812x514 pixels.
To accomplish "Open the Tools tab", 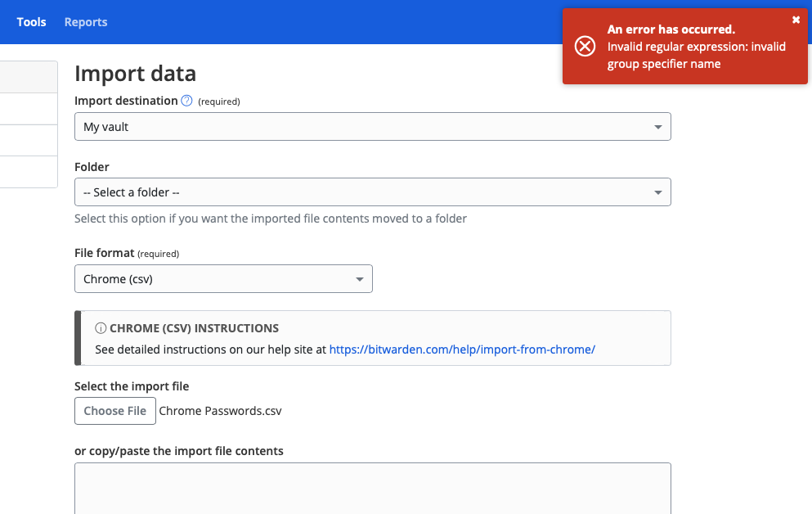I will click(x=31, y=22).
